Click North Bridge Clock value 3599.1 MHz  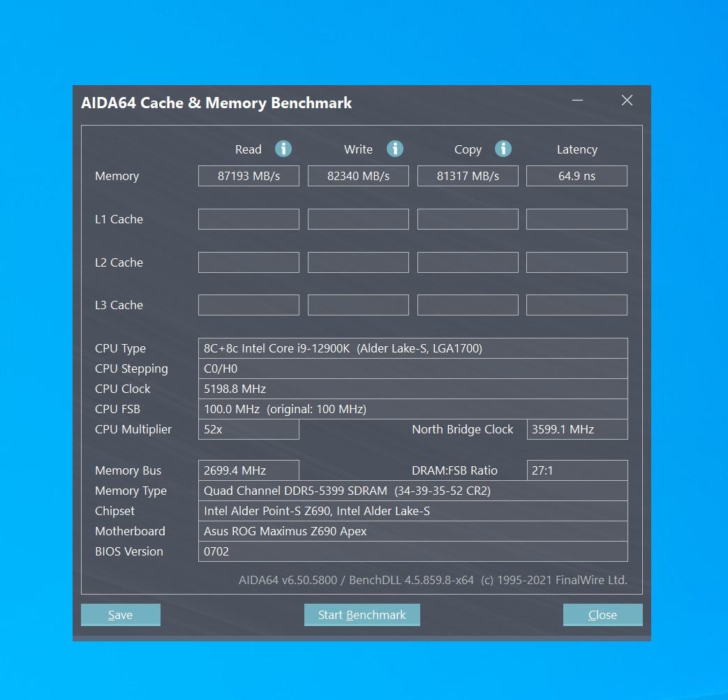coord(577,429)
